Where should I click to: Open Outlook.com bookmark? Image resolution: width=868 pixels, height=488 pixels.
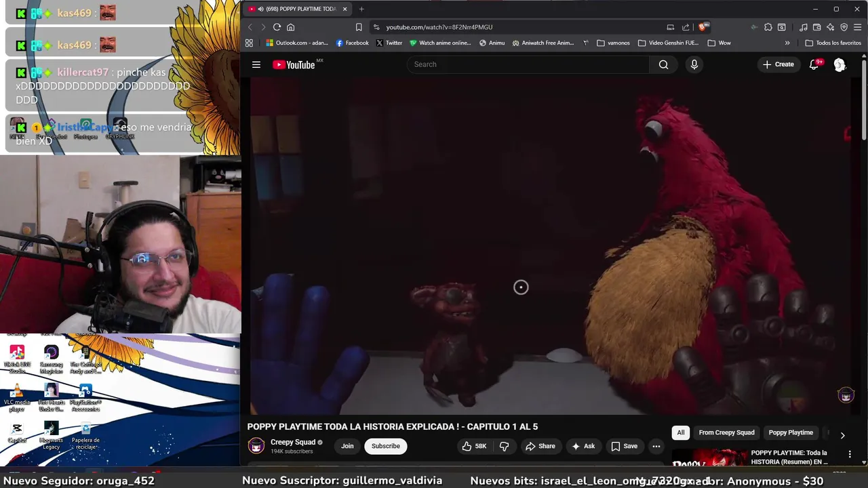coord(297,43)
